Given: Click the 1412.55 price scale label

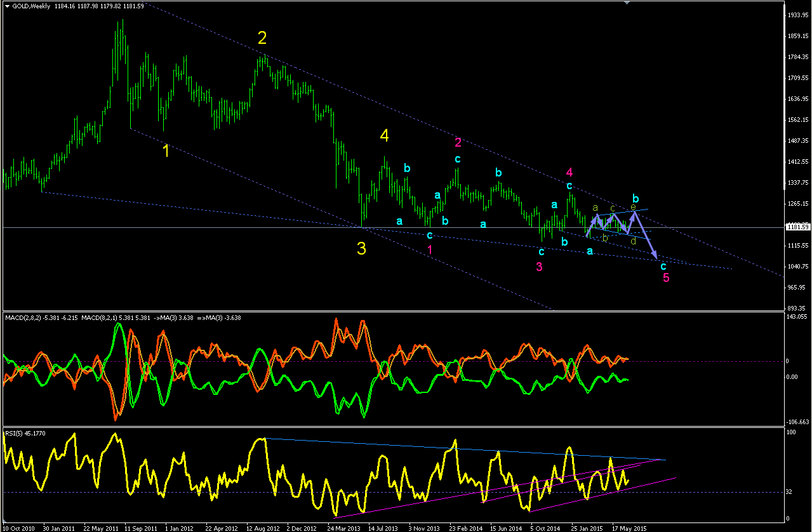Looking at the screenshot, I should 799,162.
